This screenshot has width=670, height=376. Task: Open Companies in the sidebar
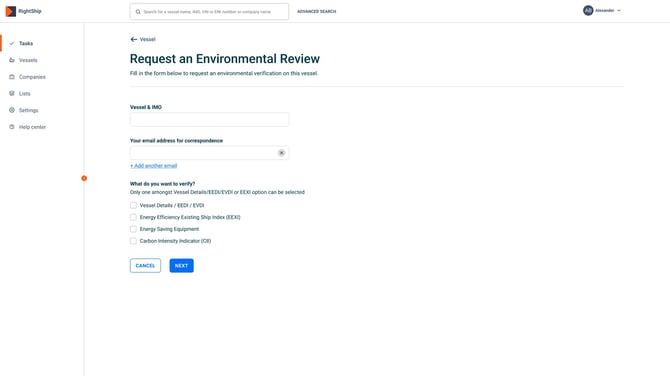[x=32, y=77]
